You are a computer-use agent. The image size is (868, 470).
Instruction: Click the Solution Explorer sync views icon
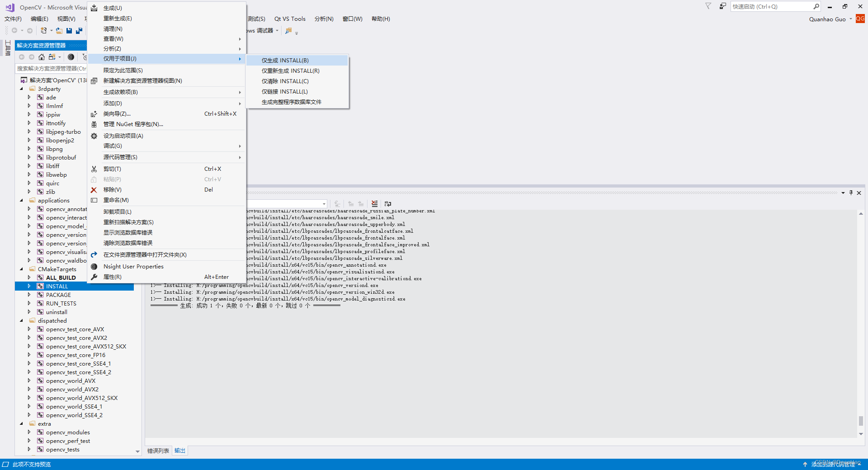tap(52, 57)
